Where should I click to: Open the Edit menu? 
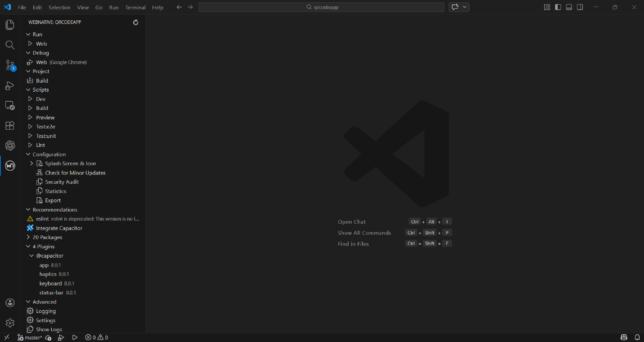tap(37, 7)
